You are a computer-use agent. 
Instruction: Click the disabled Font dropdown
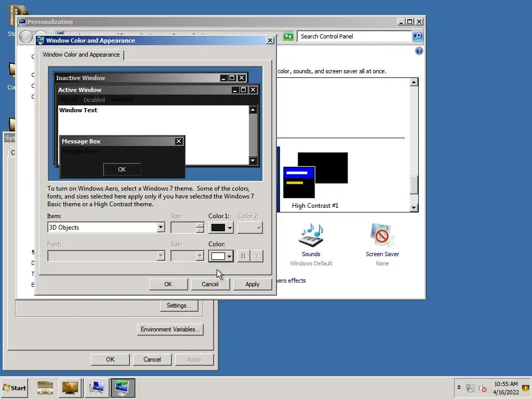coord(106,256)
